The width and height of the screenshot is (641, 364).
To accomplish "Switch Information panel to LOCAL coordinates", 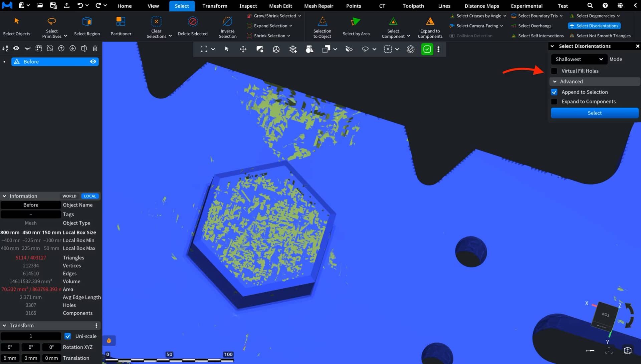I will click(90, 196).
